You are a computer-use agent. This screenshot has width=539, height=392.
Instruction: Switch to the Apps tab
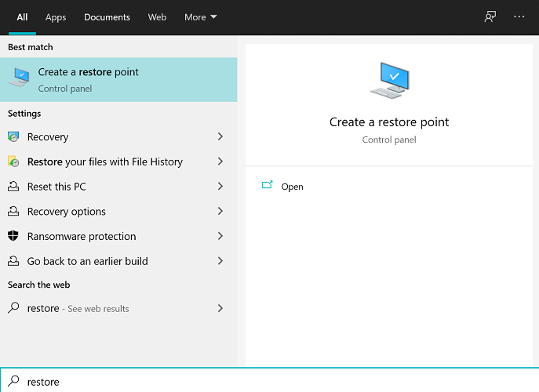56,16
